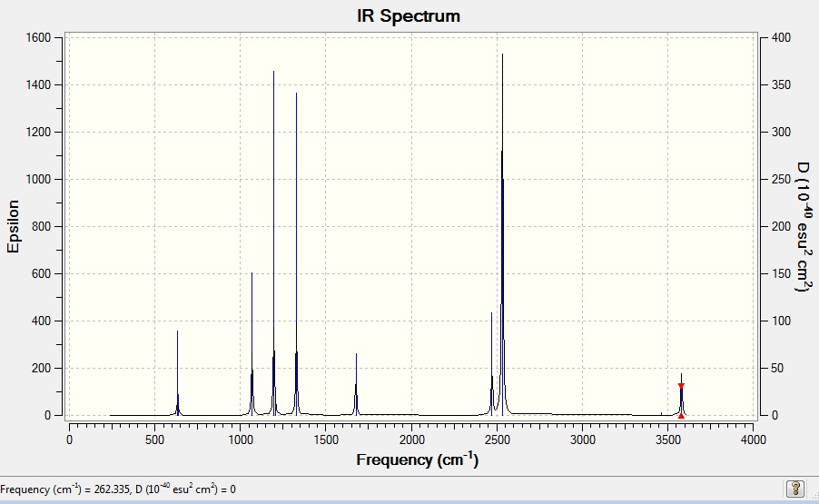This screenshot has height=504, width=819.
Task: Click the '1500' tick on frequency axis
Action: click(326, 440)
